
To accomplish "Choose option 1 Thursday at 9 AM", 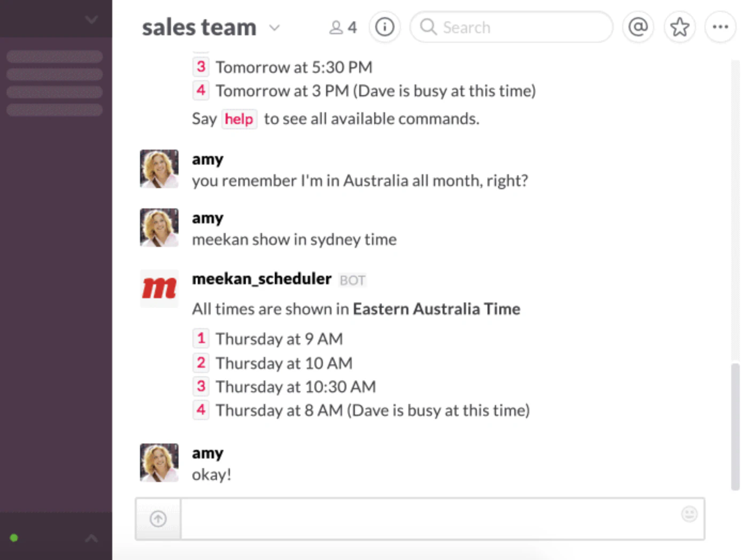I will [201, 338].
